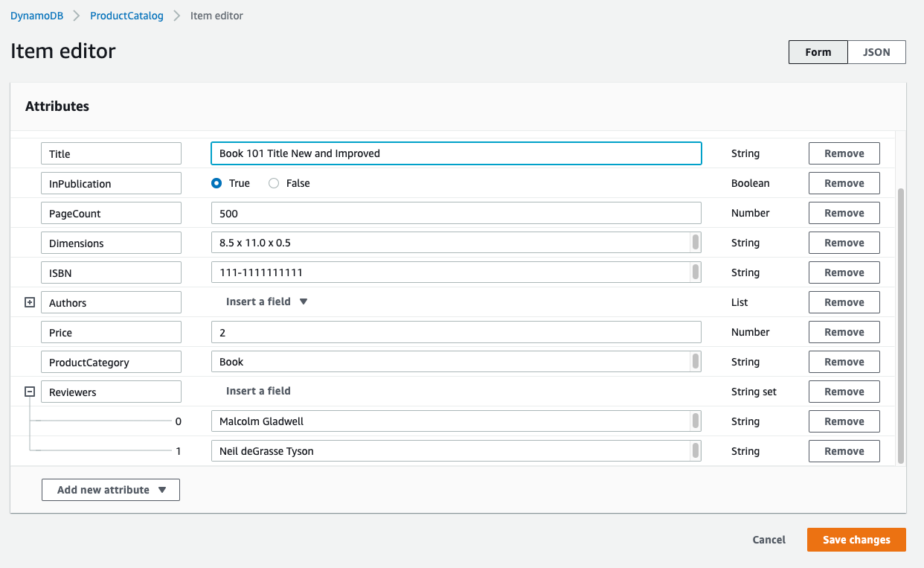Viewport: 924px width, 568px height.
Task: Switch to the JSON view tab
Action: (876, 52)
